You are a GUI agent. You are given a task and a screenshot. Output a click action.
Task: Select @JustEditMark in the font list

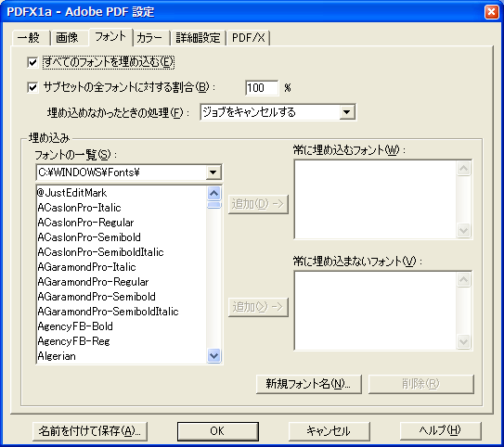(x=122, y=193)
